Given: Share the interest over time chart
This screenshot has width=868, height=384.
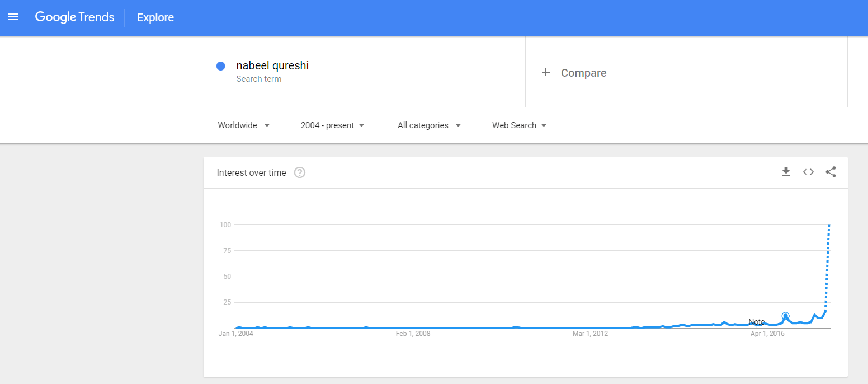Looking at the screenshot, I should 831,172.
